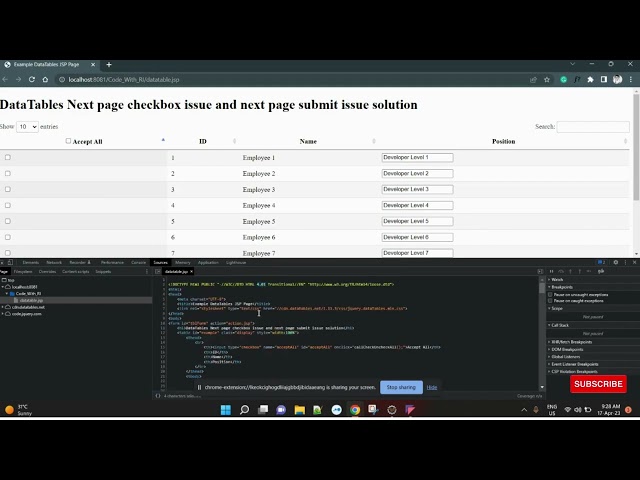This screenshot has height=480, width=640.
Task: Open the side panel icon in Chrome toolbar
Action: [604, 80]
